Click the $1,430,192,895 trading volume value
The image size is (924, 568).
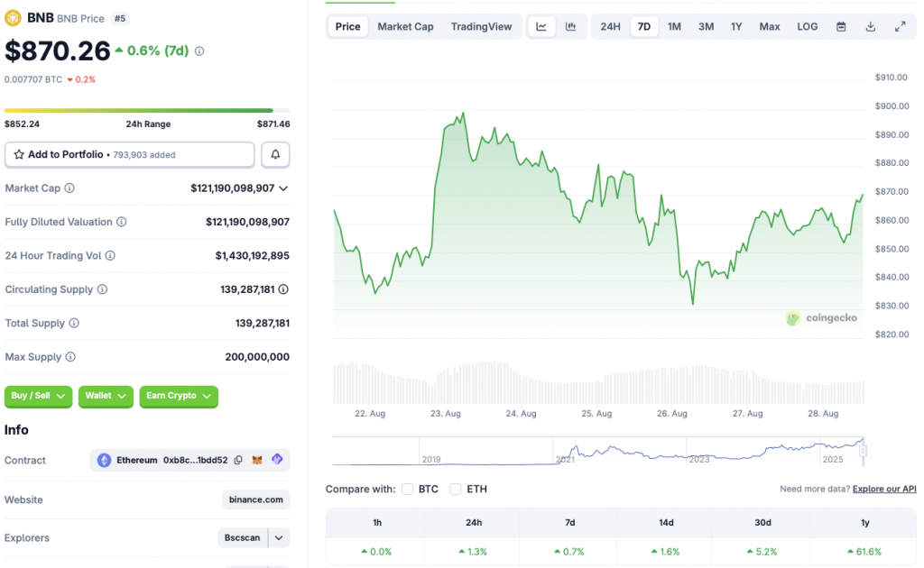(x=253, y=255)
